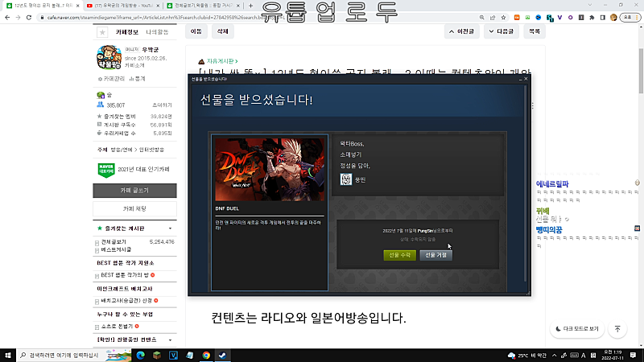Open the Windows Start menu
This screenshot has height=362, width=644.
8,356
